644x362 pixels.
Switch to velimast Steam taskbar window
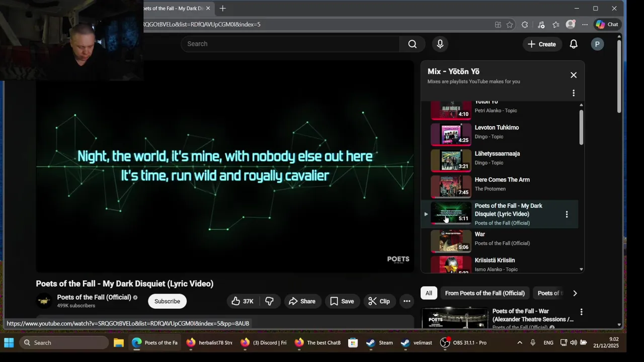[416, 342]
